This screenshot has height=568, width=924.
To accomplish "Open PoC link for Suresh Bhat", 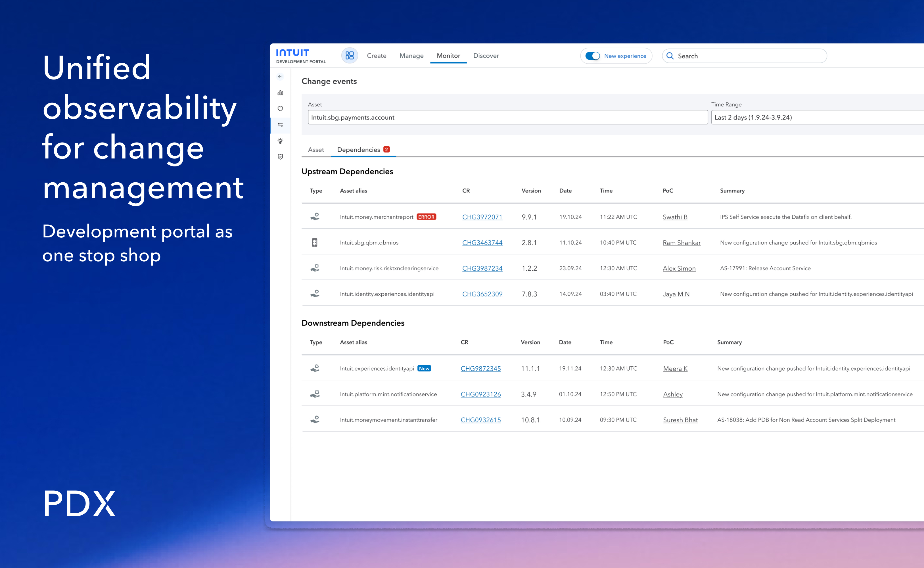I will (680, 420).
